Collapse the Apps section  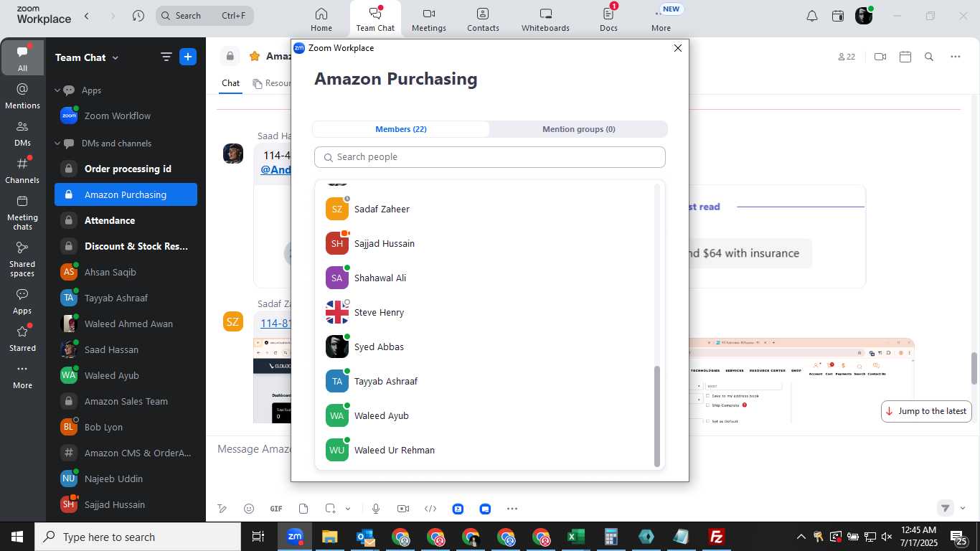click(57, 90)
